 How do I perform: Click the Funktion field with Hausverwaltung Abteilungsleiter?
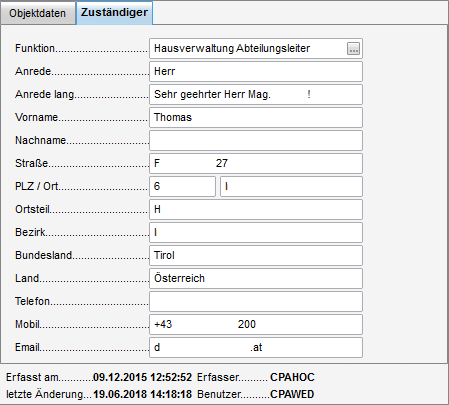tap(256, 49)
